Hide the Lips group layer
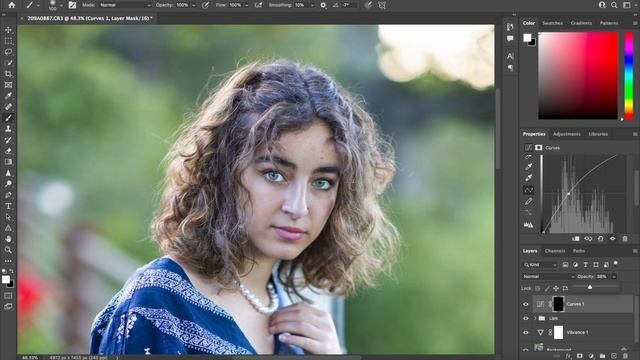640x360 pixels. (526, 318)
